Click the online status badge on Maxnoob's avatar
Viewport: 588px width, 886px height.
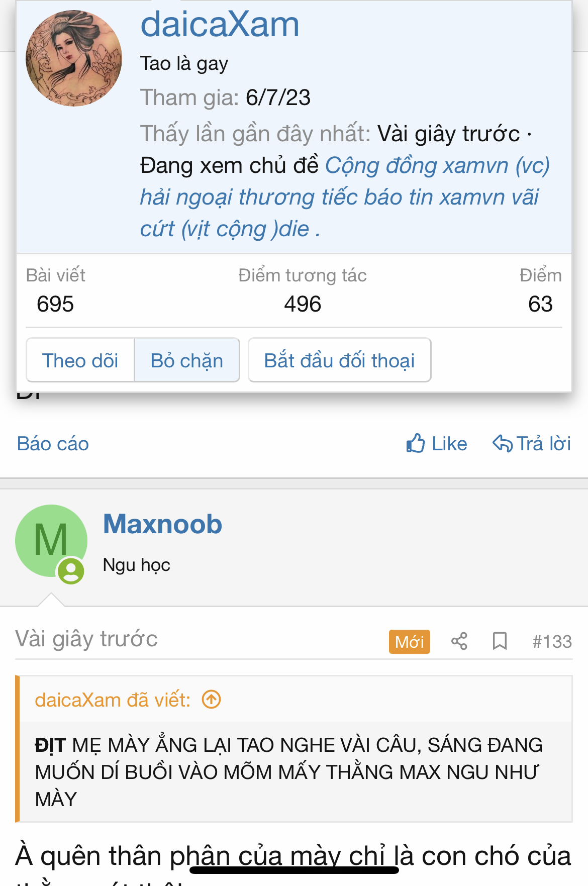point(71,571)
